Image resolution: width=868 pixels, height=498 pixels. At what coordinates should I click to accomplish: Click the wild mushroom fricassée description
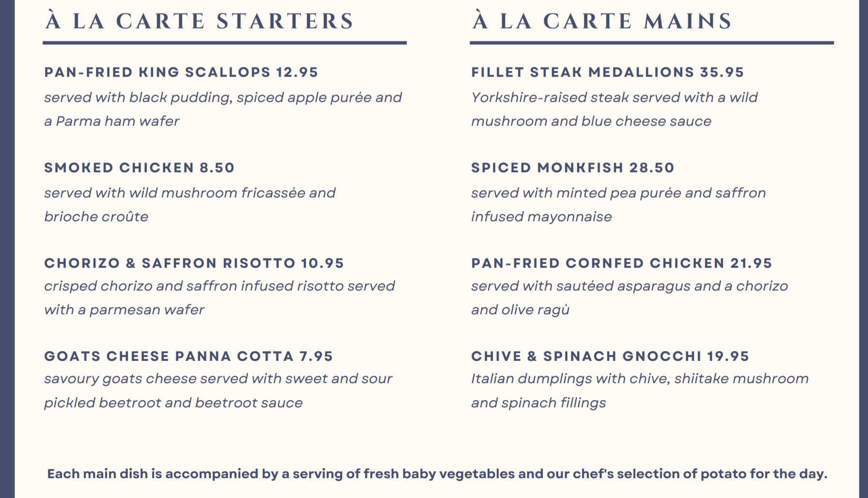coord(189,204)
